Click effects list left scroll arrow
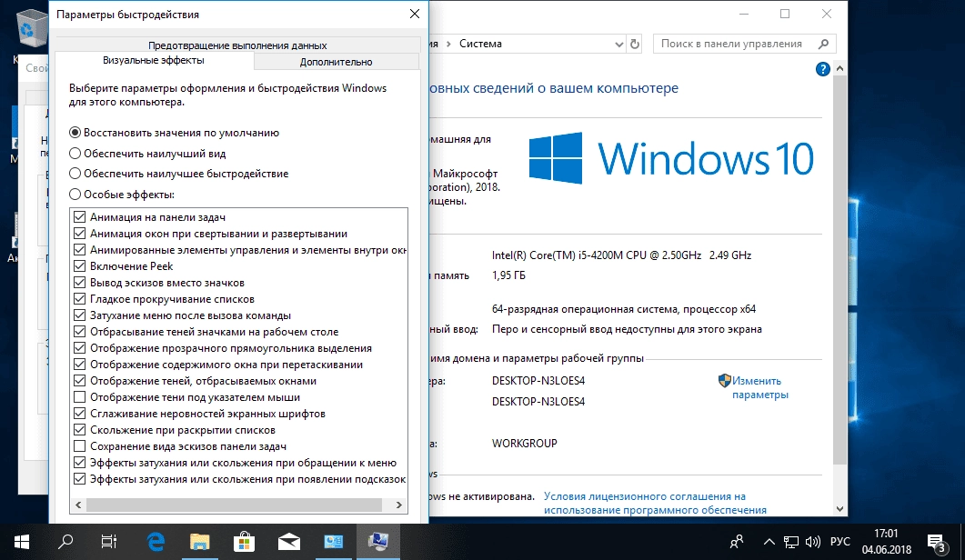Screen dimensions: 965x560 [x=78, y=505]
